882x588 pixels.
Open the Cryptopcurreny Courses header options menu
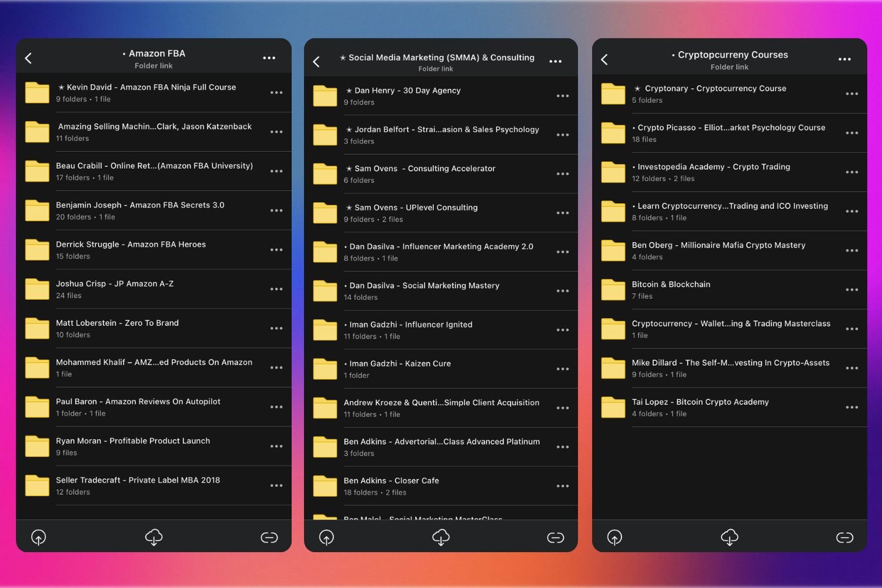coord(845,59)
